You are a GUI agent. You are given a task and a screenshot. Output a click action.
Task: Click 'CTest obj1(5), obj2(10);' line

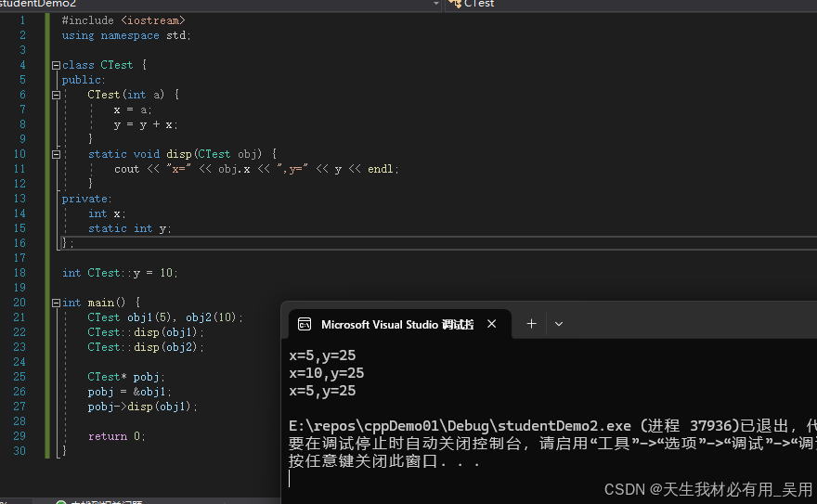165,317
